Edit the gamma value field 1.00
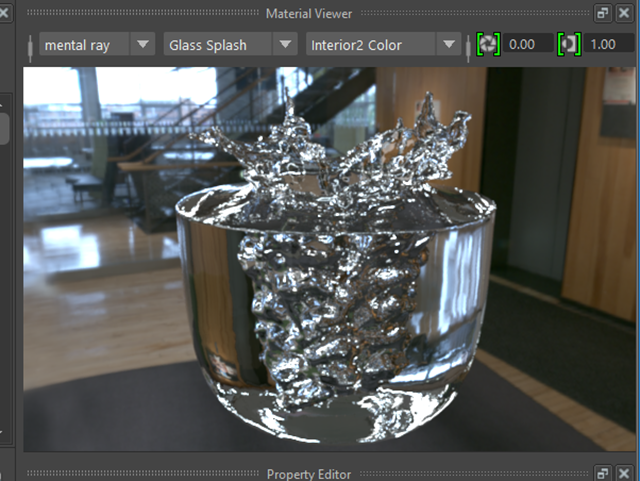Viewport: 640px width, 481px height. tap(609, 44)
